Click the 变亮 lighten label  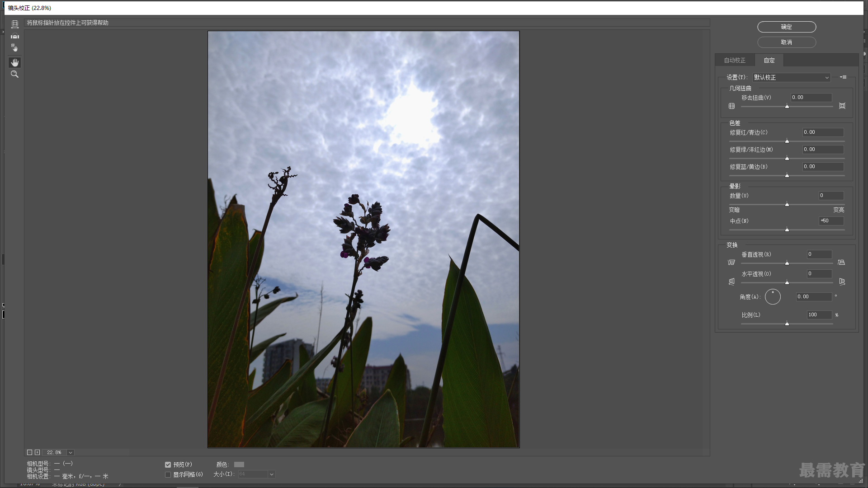click(839, 210)
